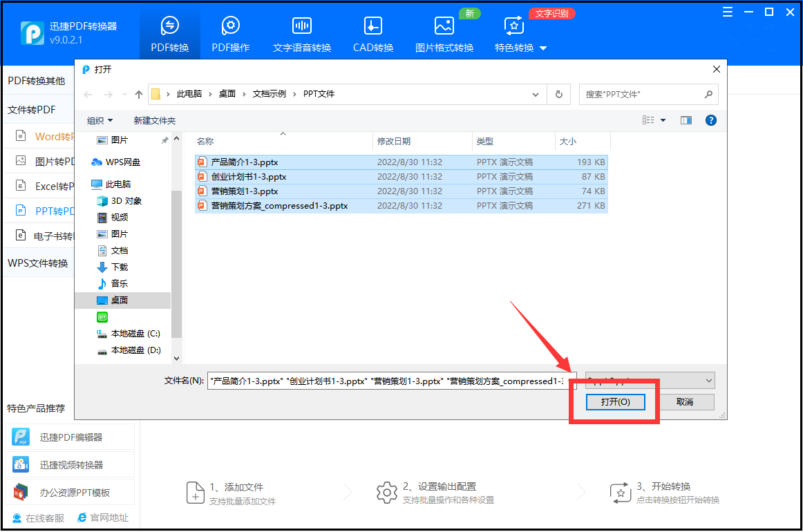Screen dimensions: 803x532
Task: Open the hamburger menu in title bar
Action: [727, 12]
